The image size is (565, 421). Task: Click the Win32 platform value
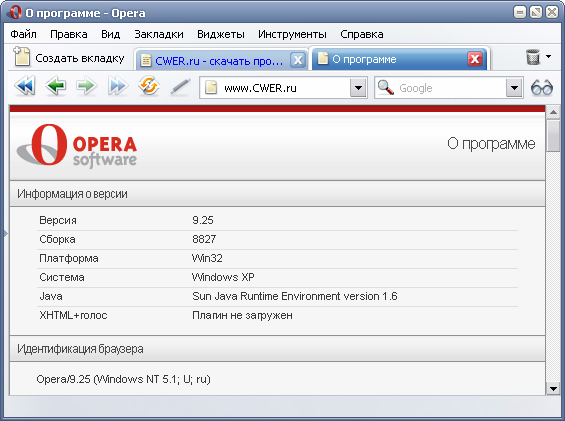[x=207, y=258]
